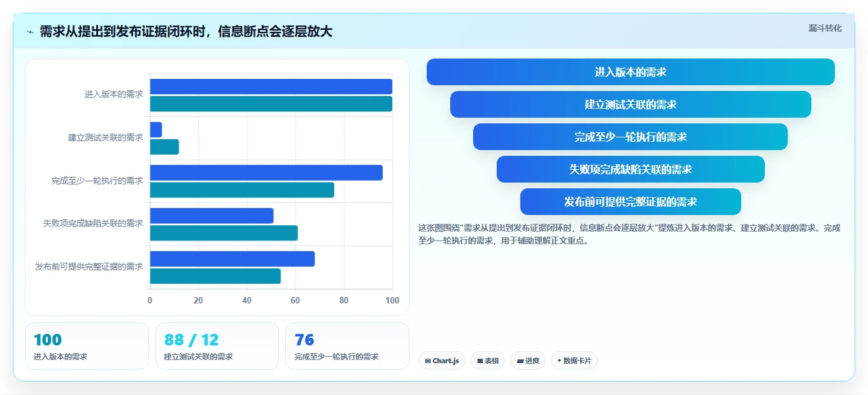Screen dimensions: 868x395
Task: Click the blue bar for 失败项完成缺陷关联的需求
Action: 212,216
